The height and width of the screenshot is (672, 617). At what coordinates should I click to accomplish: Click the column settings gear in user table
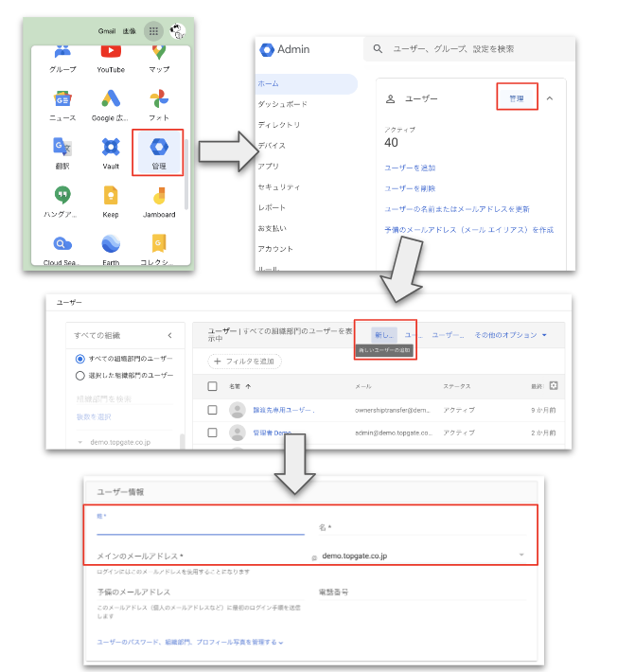point(554,385)
